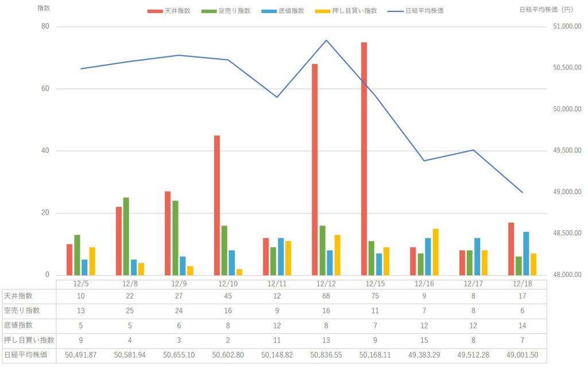Image resolution: width=588 pixels, height=384 pixels.
Task: Select the 12/5 date header in the table
Action: click(81, 283)
